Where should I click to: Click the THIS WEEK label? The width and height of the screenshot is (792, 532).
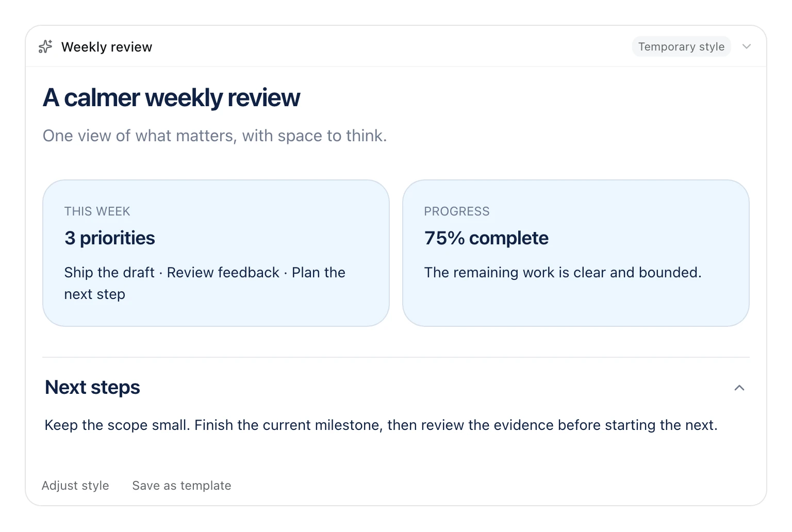(97, 211)
